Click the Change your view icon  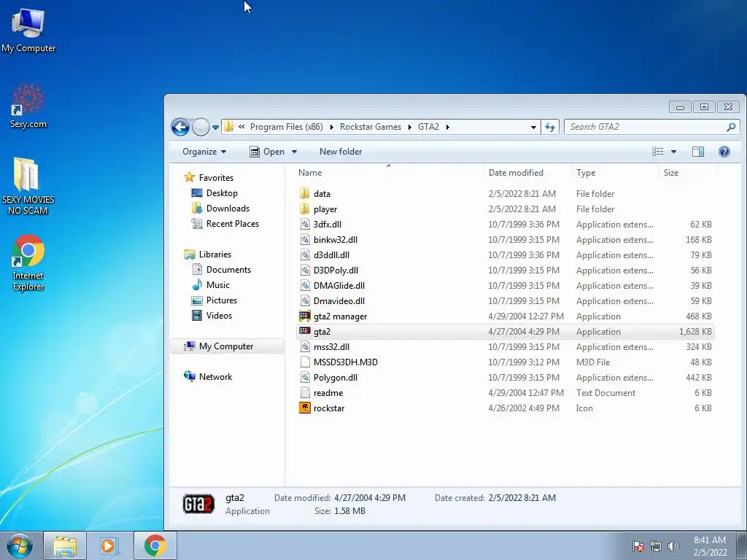657,152
